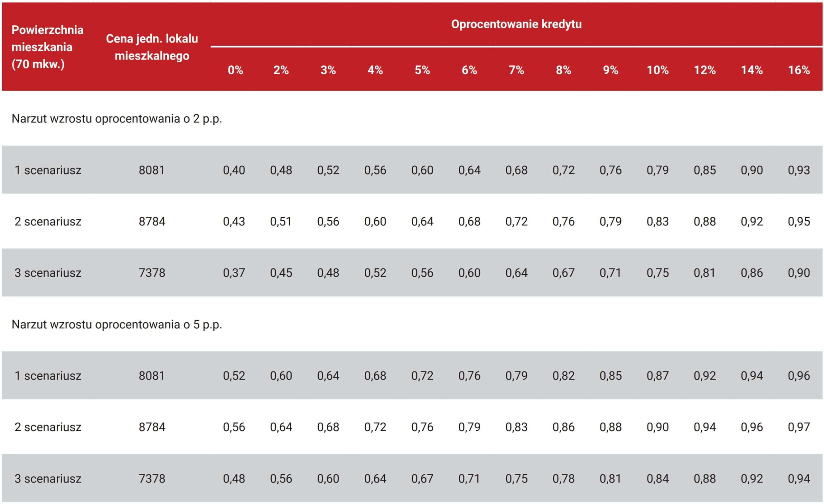Select the cell showing 0,78
The width and height of the screenshot is (824, 504).
563,479
